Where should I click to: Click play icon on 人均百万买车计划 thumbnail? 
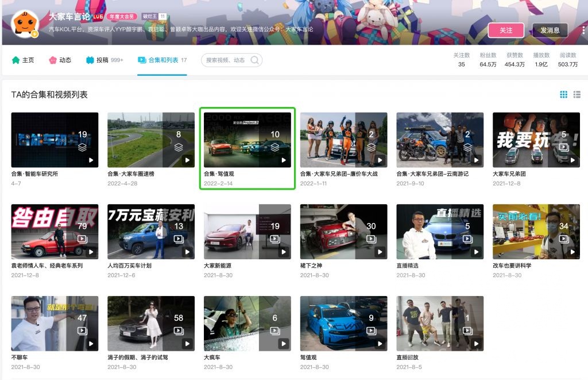(187, 252)
